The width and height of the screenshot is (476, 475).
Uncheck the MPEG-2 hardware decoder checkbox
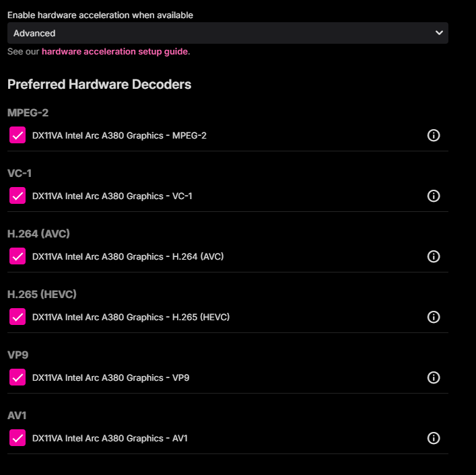pos(18,135)
